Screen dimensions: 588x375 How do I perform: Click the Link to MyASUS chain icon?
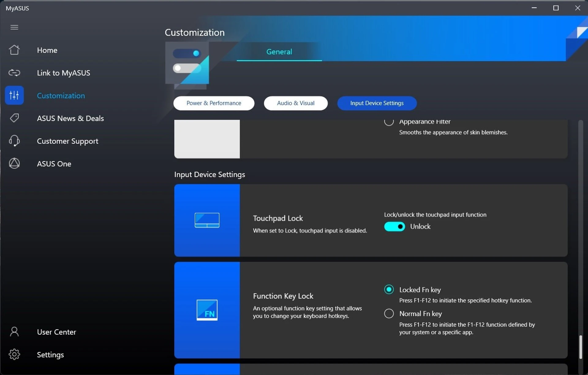pyautogui.click(x=14, y=73)
